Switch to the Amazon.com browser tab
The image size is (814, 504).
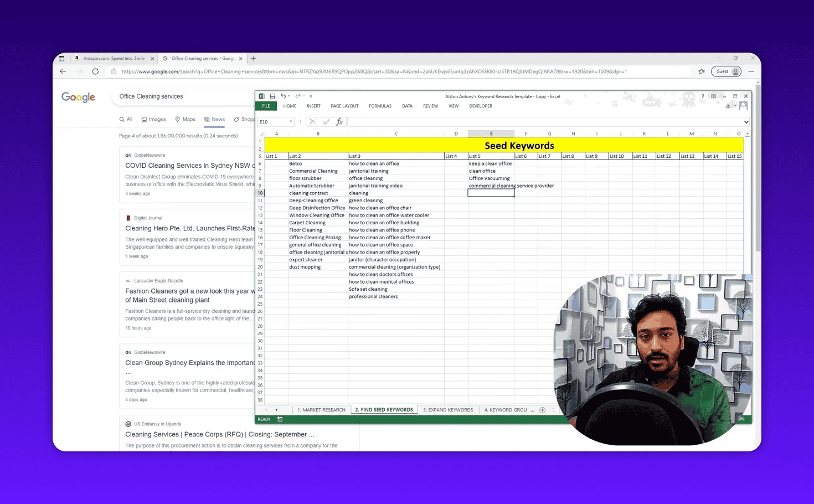(x=114, y=58)
